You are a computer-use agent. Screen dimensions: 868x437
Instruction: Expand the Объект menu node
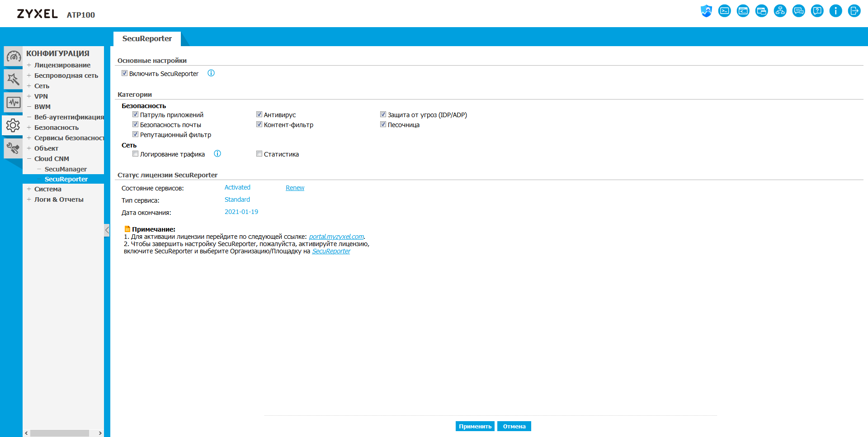(x=29, y=148)
